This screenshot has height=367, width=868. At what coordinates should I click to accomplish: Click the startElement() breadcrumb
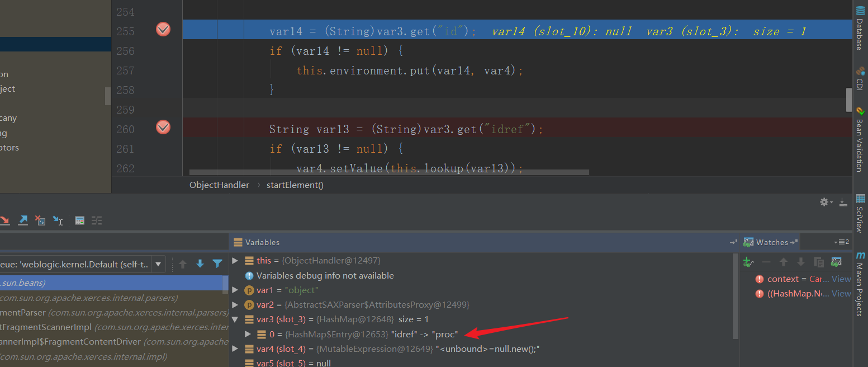[295, 185]
